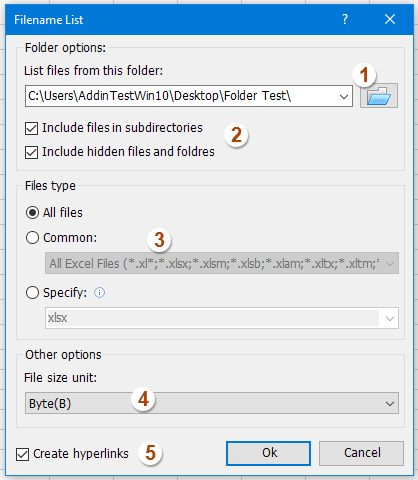Expand the folder path dropdown arrow
The image size is (418, 480).
coord(344,96)
